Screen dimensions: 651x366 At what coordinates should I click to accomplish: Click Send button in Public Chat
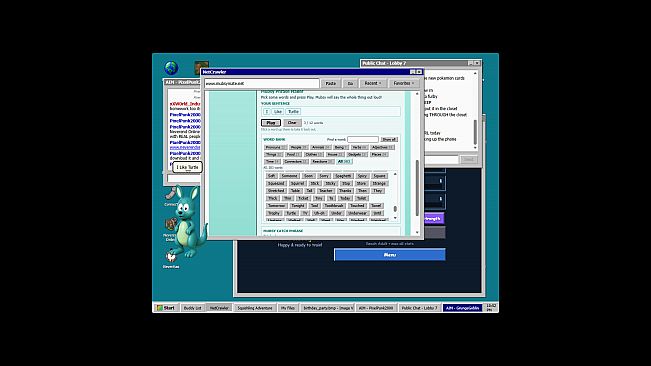(x=468, y=160)
